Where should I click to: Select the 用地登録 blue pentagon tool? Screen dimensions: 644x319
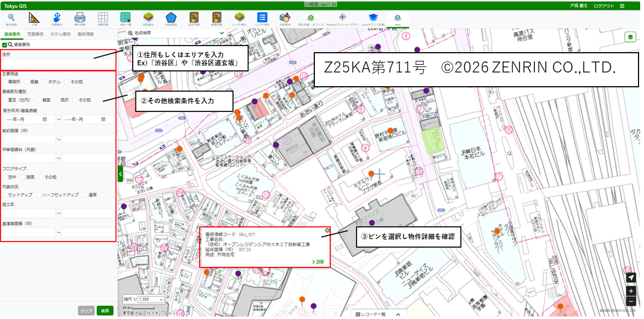click(x=171, y=19)
